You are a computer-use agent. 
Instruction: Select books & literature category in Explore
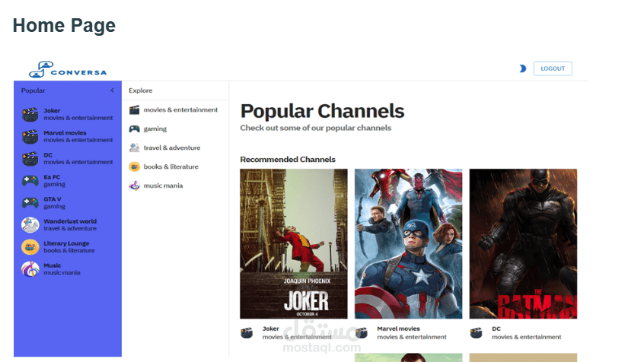(x=171, y=167)
